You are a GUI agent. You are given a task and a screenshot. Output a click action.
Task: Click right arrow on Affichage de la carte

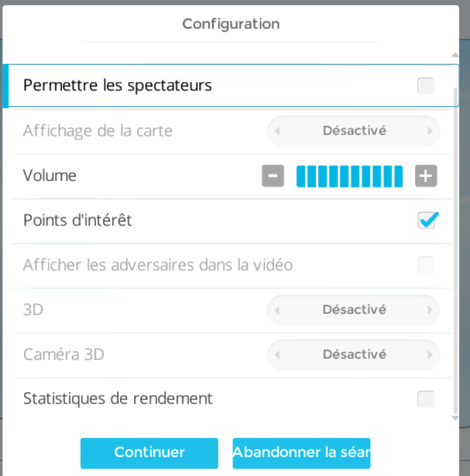point(430,131)
